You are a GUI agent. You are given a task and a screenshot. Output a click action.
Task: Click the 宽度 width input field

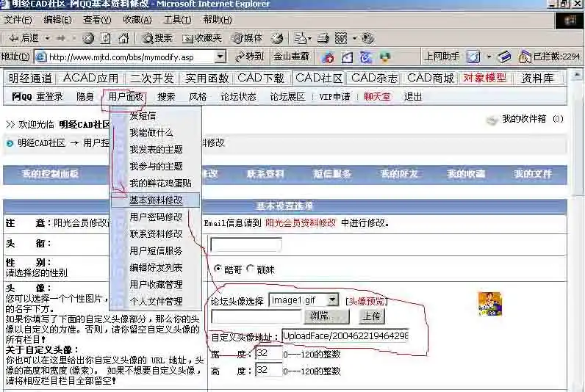click(x=269, y=353)
